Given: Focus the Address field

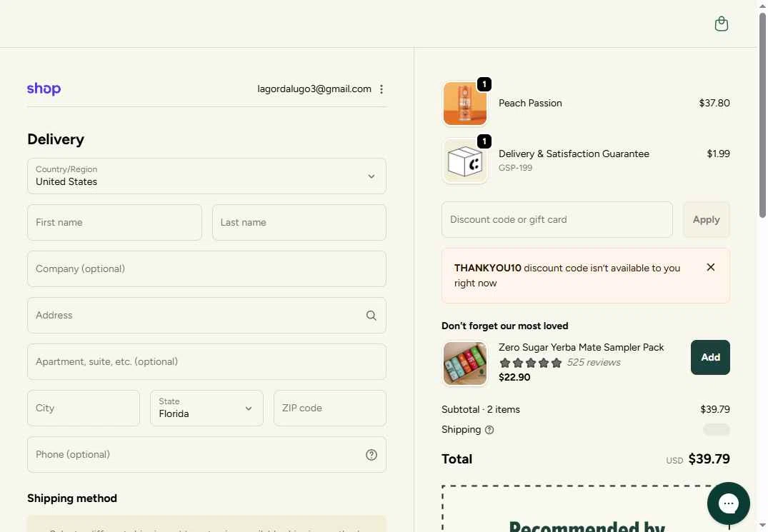Looking at the screenshot, I should click(206, 315).
